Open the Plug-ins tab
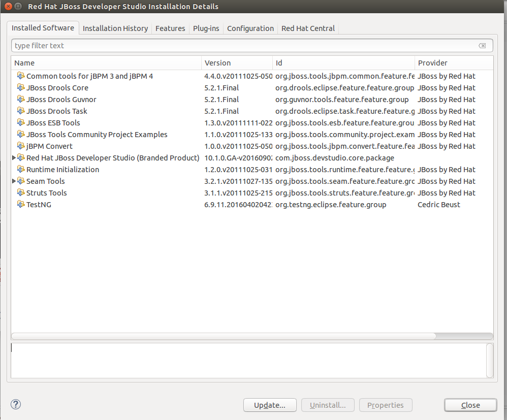Viewport: 507px width, 420px height. (206, 28)
